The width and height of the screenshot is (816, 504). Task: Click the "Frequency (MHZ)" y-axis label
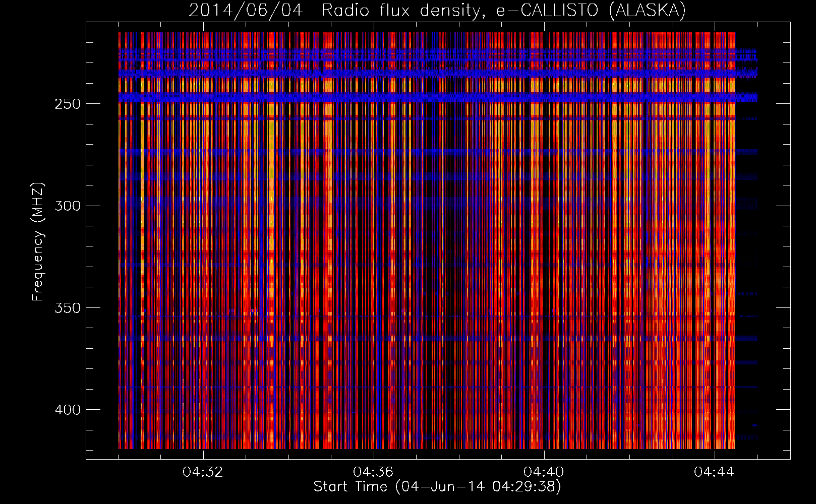pos(38,241)
